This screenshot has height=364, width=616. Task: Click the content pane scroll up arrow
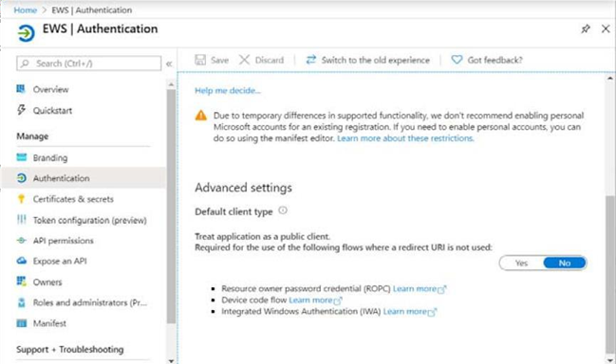point(609,78)
